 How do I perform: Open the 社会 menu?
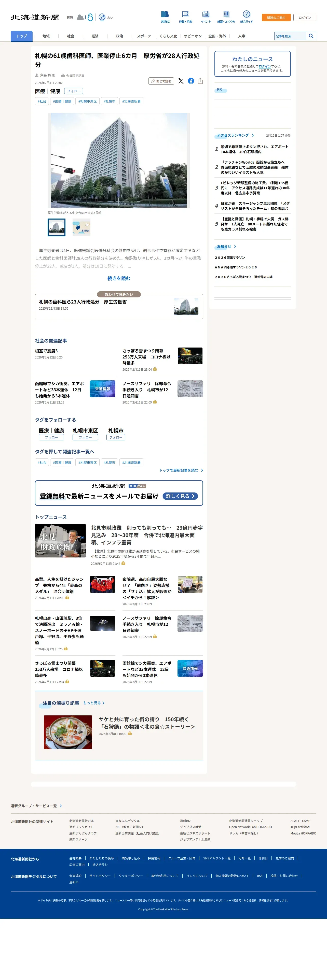[71, 36]
